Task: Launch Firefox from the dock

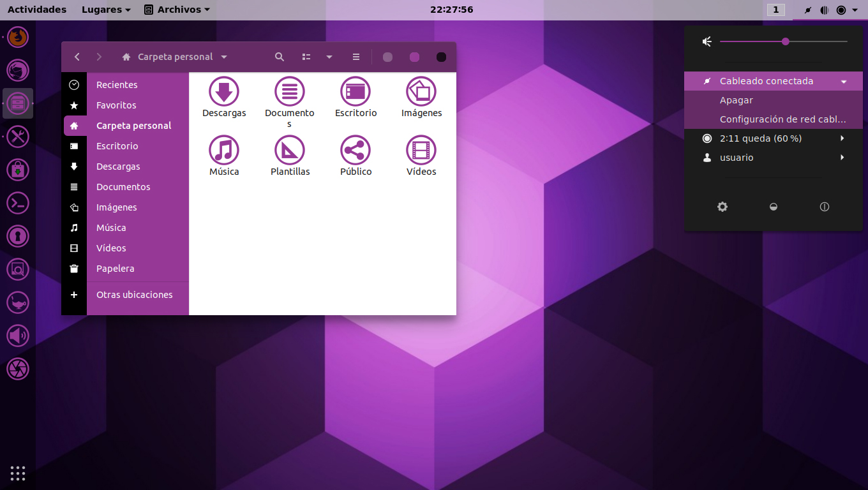Action: [18, 37]
